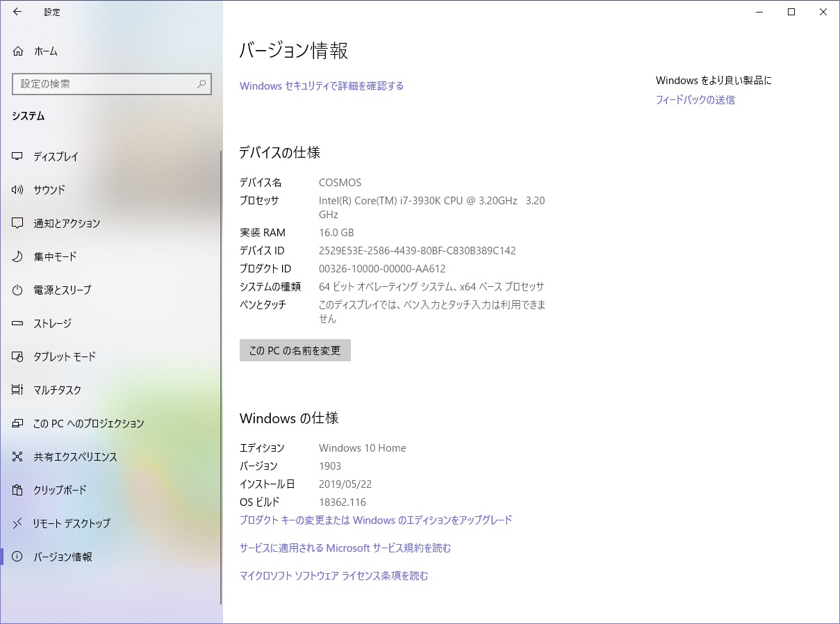The width and height of the screenshot is (840, 624).
Task: Open マルチタスク settings
Action: pyautogui.click(x=111, y=390)
